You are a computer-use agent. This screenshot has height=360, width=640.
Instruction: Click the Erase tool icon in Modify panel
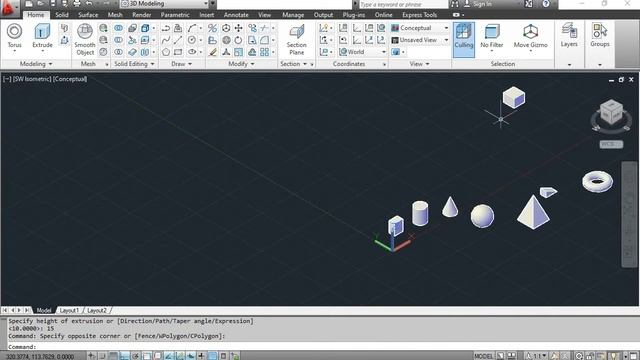(213, 52)
